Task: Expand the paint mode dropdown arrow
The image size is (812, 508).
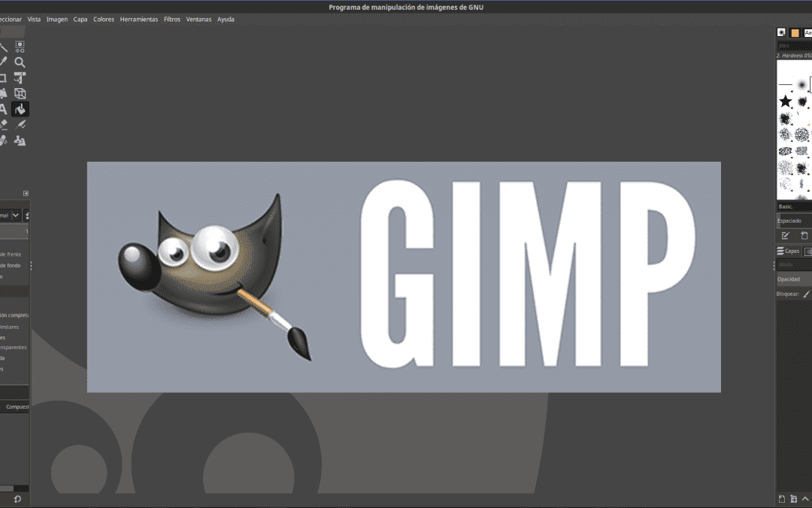Action: (x=16, y=215)
